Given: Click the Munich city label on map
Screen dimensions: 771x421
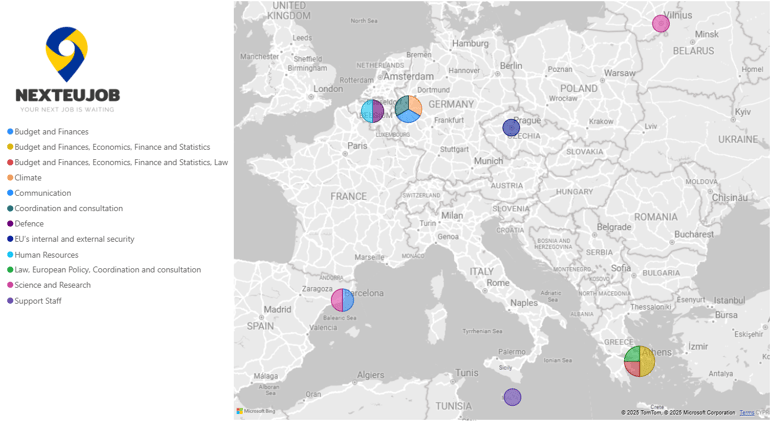Looking at the screenshot, I should tap(488, 161).
